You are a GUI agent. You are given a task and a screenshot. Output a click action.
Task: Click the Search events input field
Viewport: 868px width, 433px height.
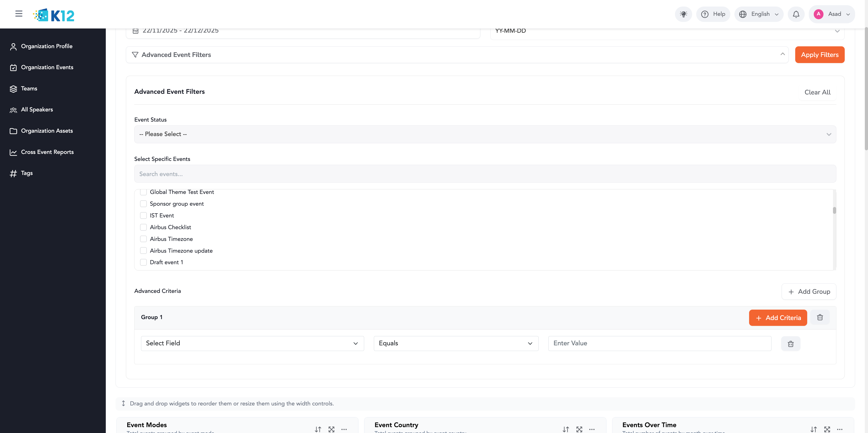tap(485, 174)
